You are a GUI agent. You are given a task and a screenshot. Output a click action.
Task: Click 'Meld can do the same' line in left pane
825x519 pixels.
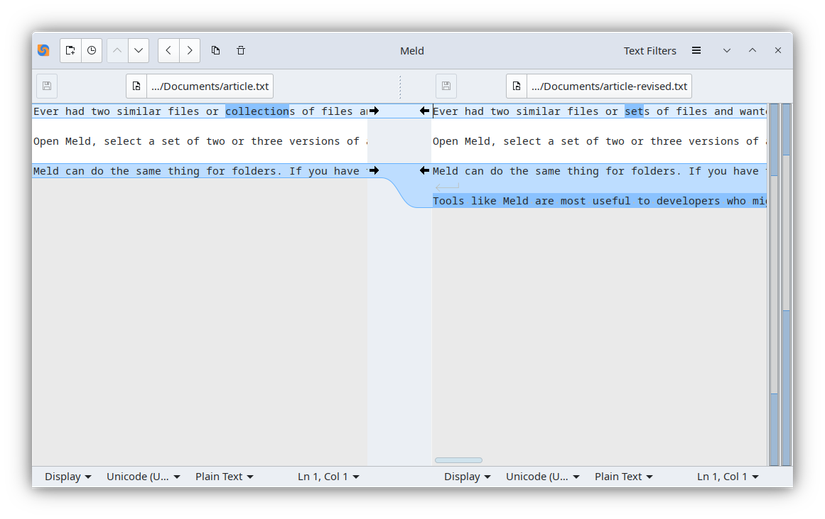coord(200,171)
